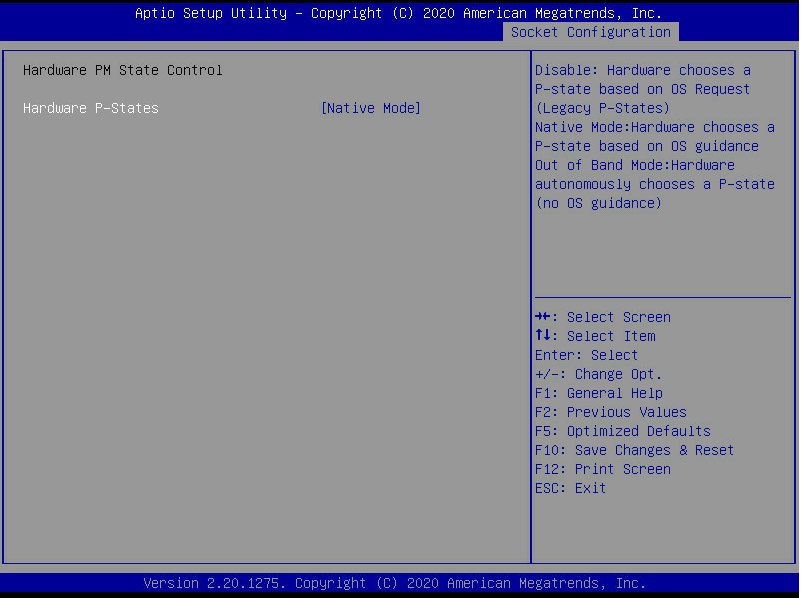
Task: Click 'Native Mode:Hardware chooses a' help line
Action: tap(655, 127)
